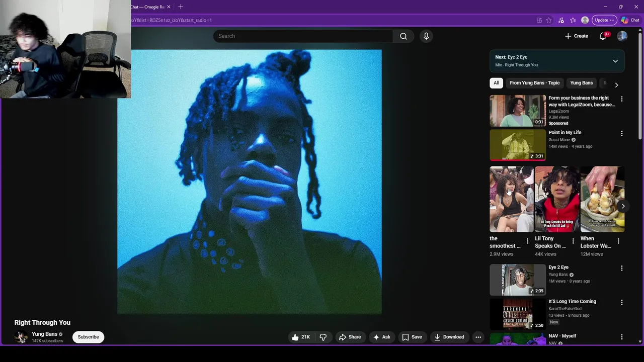
Task: Open YouTube account avatar menu
Action: tap(622, 36)
